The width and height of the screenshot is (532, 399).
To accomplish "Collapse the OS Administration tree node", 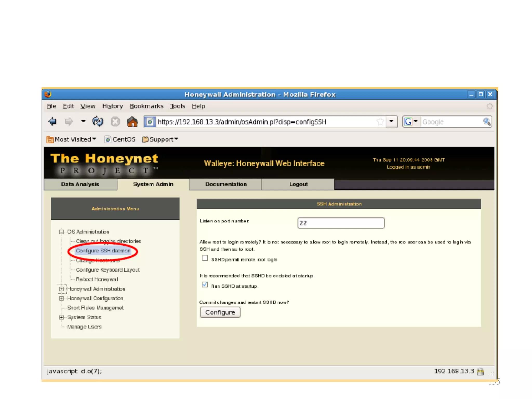I will click(61, 232).
